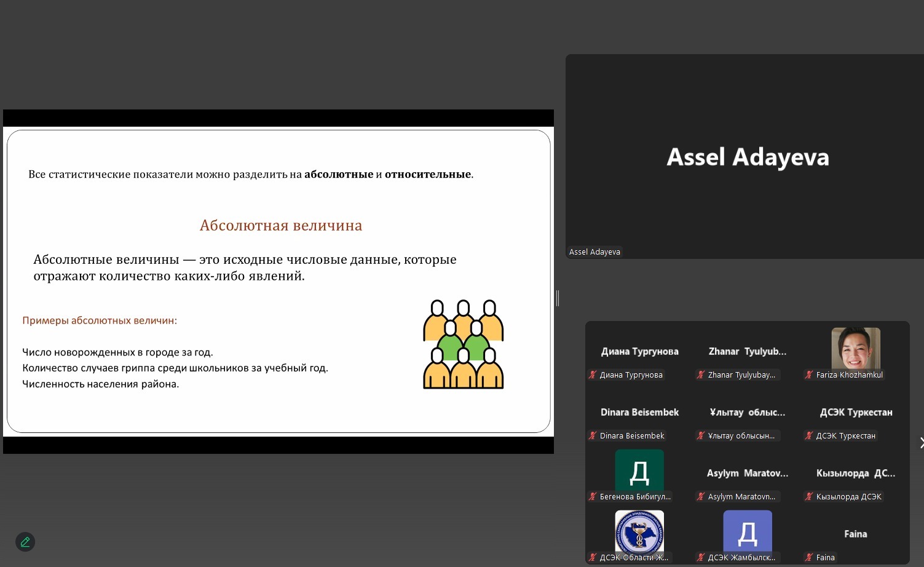Click the Абсолютная величина slide heading
Screen dimensions: 924x567
point(281,226)
